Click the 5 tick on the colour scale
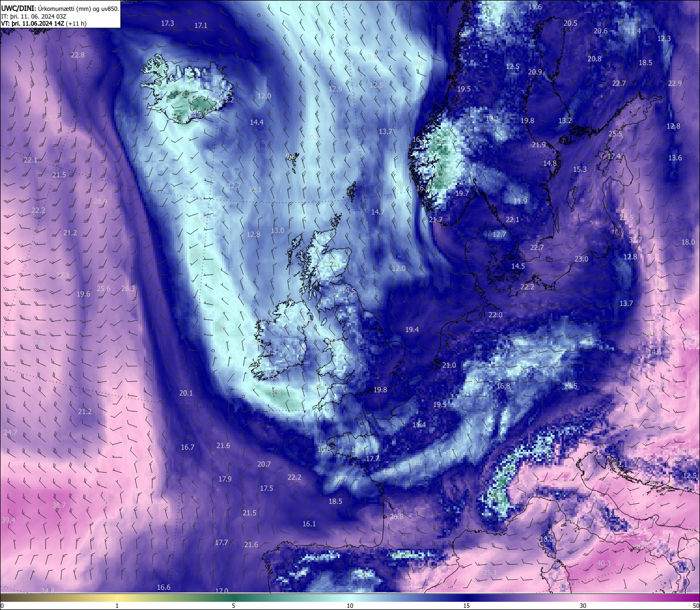Screen dimensions: 700x610 pyautogui.click(x=234, y=606)
